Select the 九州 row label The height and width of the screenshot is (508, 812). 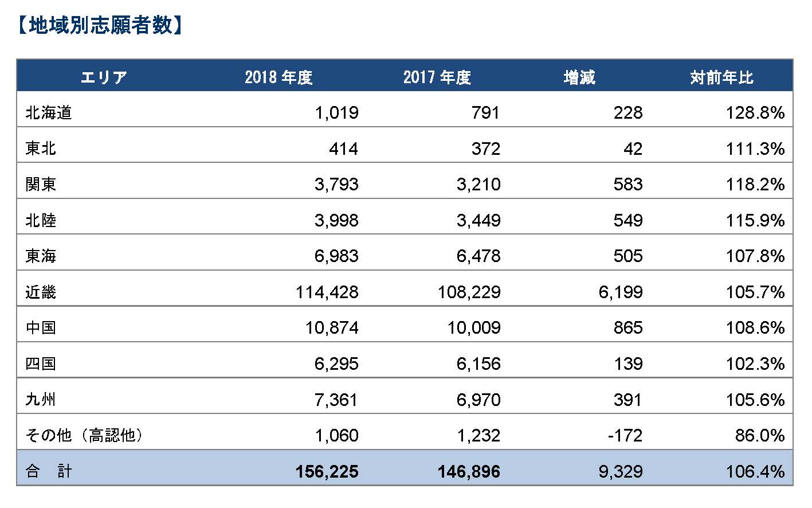click(41, 399)
